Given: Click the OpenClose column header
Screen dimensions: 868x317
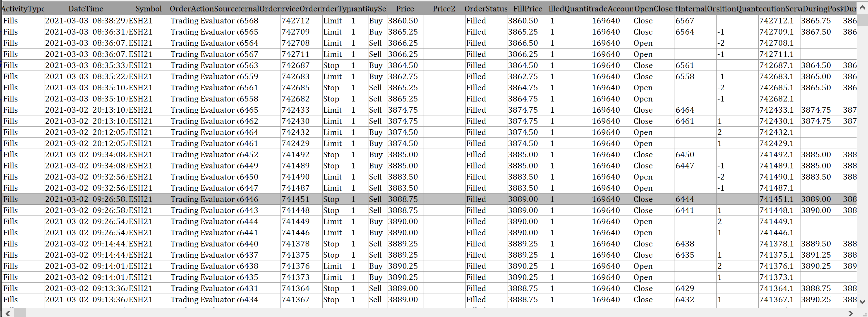Looking at the screenshot, I should pos(653,9).
